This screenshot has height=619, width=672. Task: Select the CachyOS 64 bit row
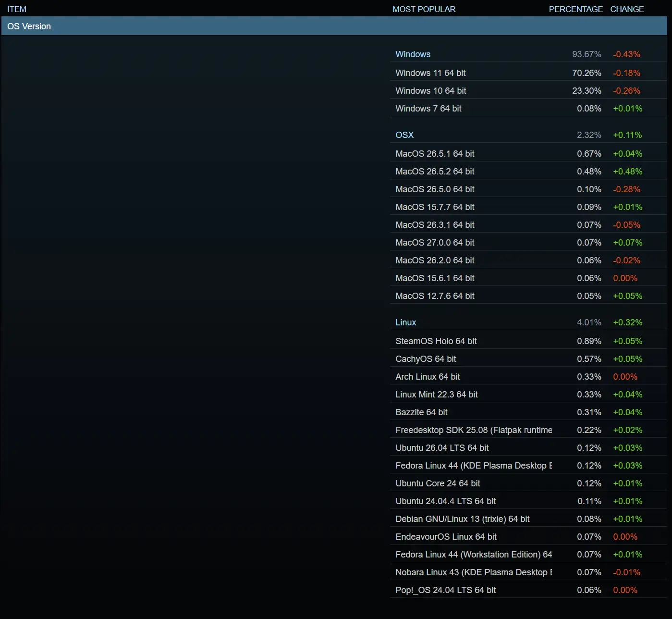point(528,359)
